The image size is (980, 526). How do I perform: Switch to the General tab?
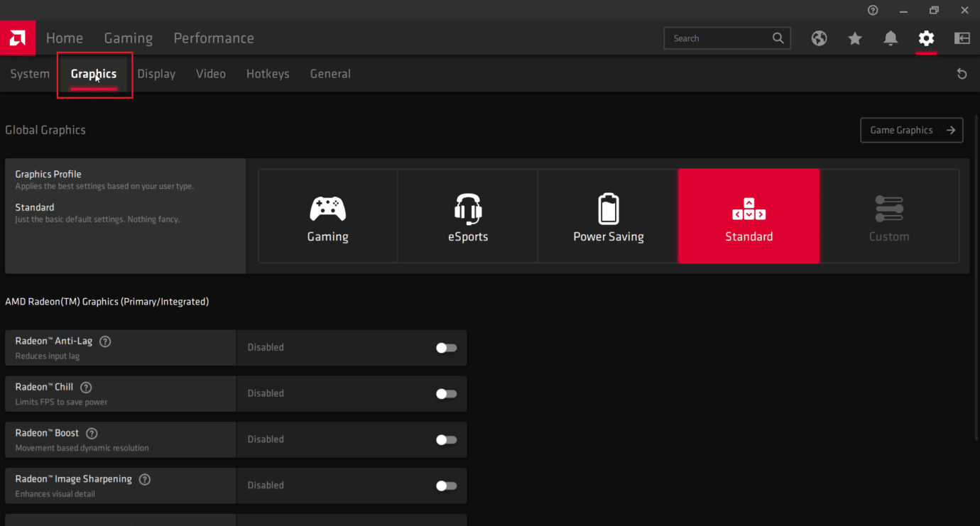[x=330, y=74]
